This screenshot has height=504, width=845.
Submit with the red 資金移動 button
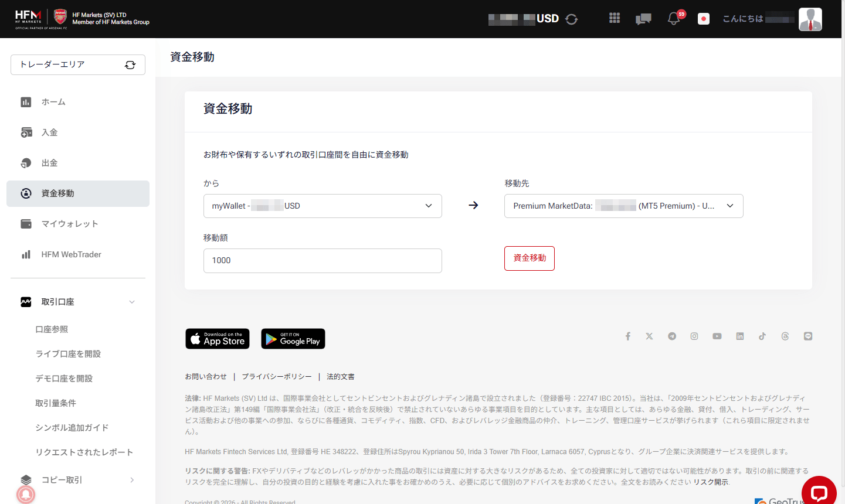(x=530, y=258)
